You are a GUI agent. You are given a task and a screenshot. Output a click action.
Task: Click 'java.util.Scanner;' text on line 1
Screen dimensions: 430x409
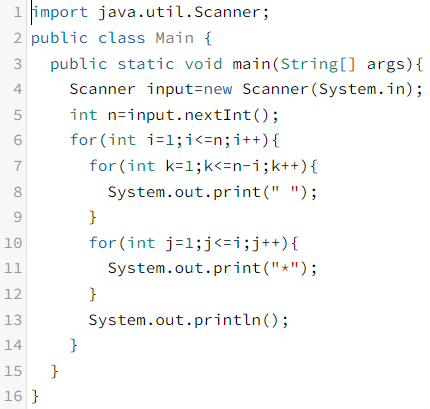tap(184, 13)
